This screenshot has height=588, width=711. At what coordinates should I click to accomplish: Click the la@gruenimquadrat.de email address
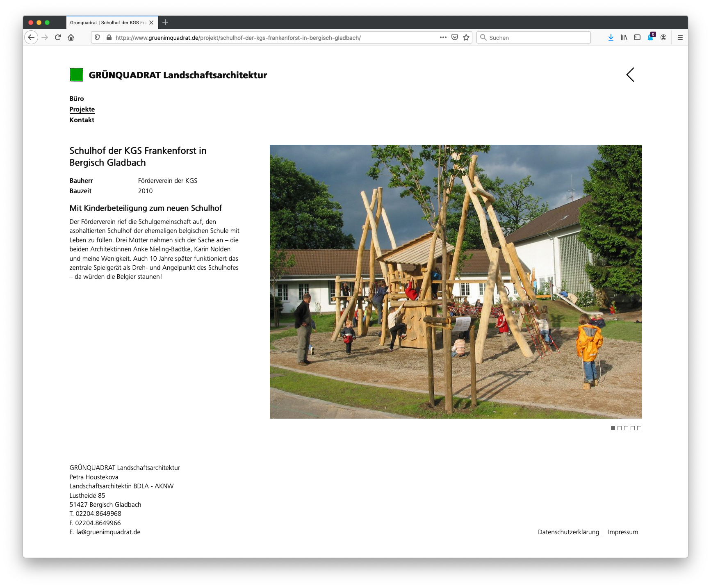[108, 532]
